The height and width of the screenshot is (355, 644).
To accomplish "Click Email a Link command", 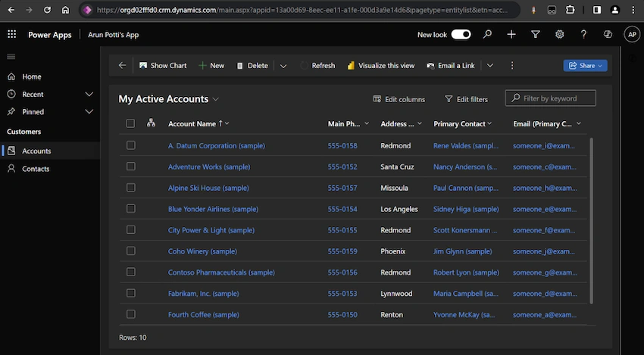I will click(x=451, y=66).
